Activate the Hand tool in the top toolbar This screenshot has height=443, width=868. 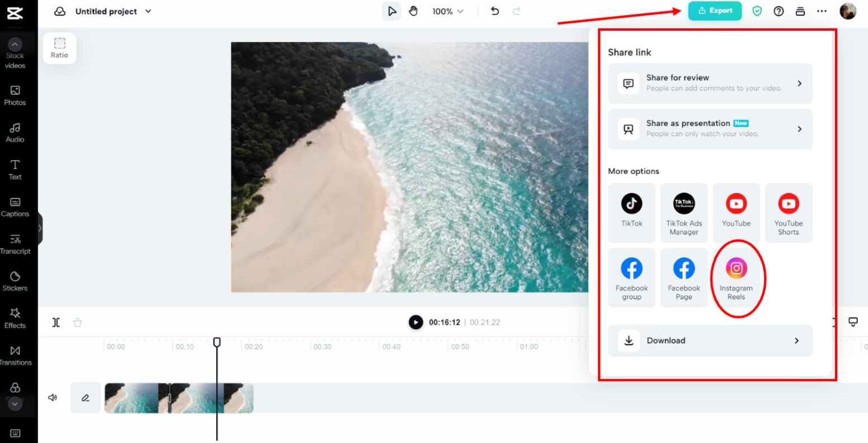coord(413,11)
